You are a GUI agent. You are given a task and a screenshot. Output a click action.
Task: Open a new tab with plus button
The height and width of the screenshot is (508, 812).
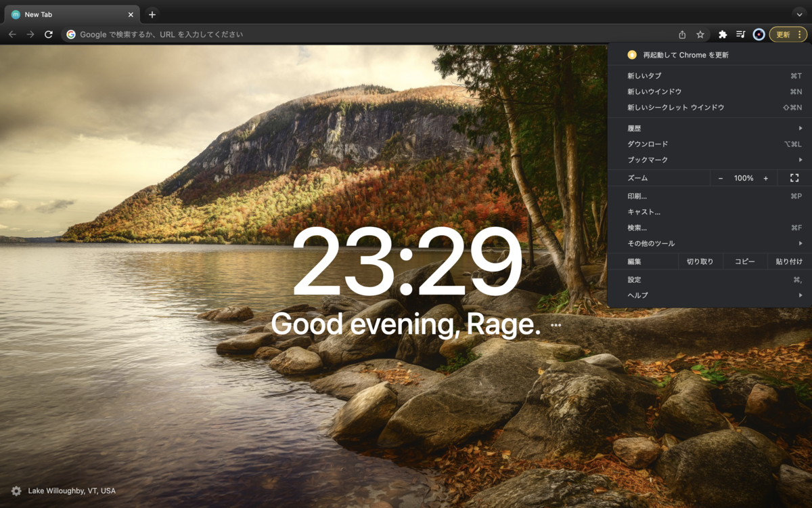tap(152, 14)
